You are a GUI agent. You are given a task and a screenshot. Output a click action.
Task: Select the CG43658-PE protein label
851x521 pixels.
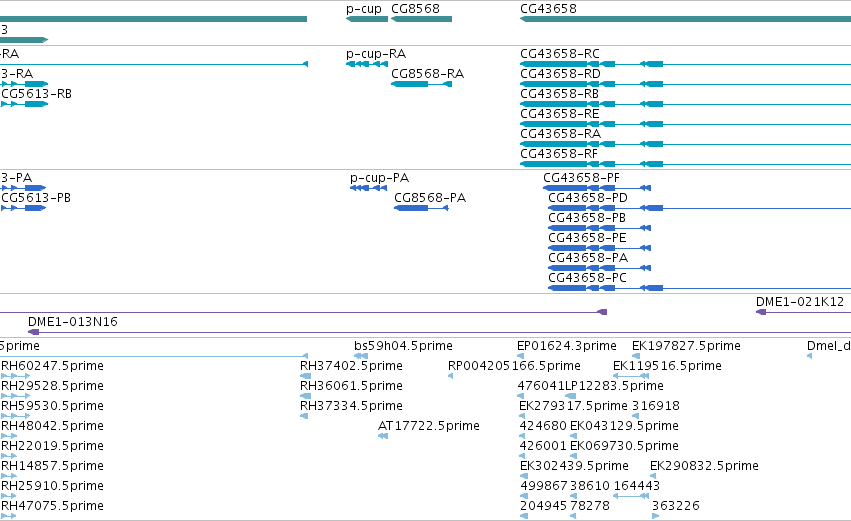[x=587, y=238]
